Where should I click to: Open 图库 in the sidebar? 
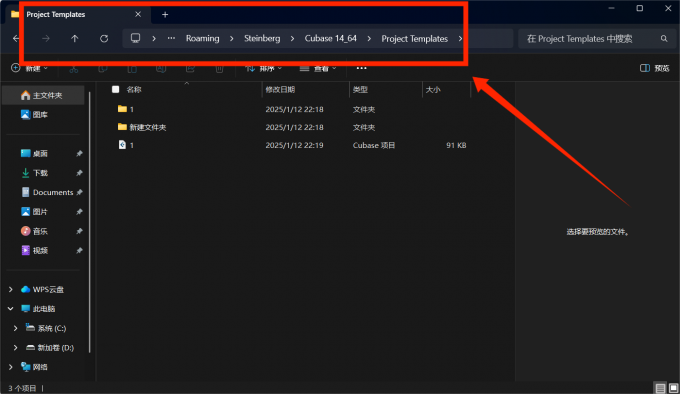(34, 114)
